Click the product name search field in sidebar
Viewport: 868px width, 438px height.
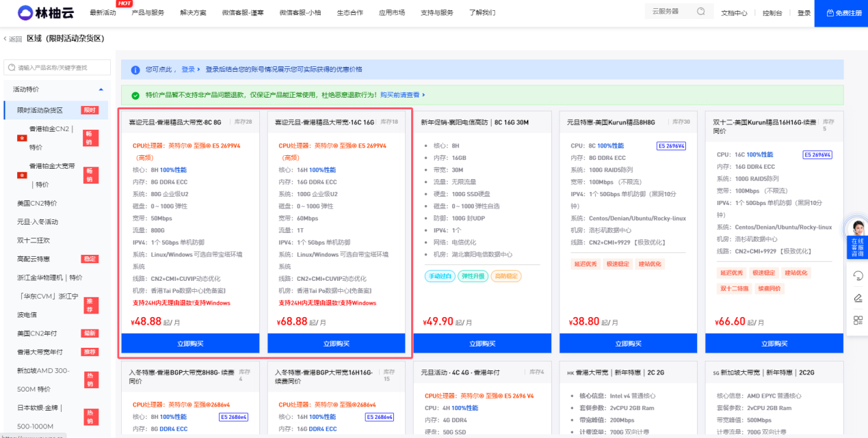[57, 68]
